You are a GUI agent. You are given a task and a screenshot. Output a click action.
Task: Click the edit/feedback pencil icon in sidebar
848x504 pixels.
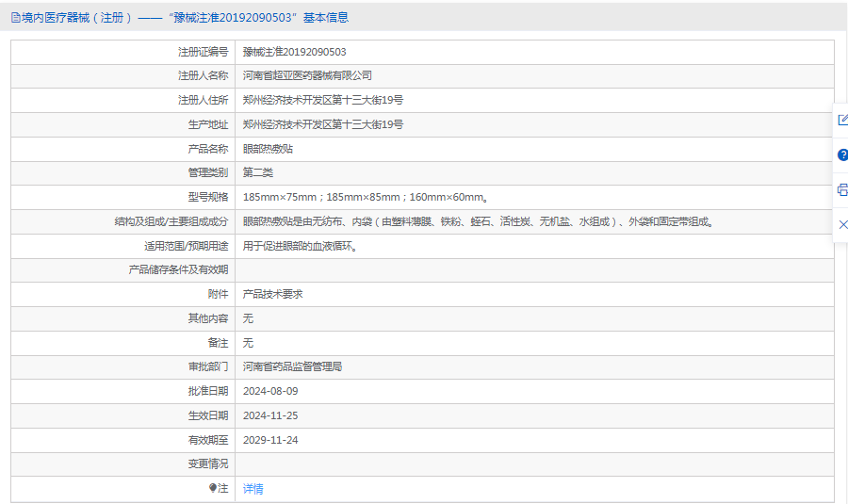point(841,120)
